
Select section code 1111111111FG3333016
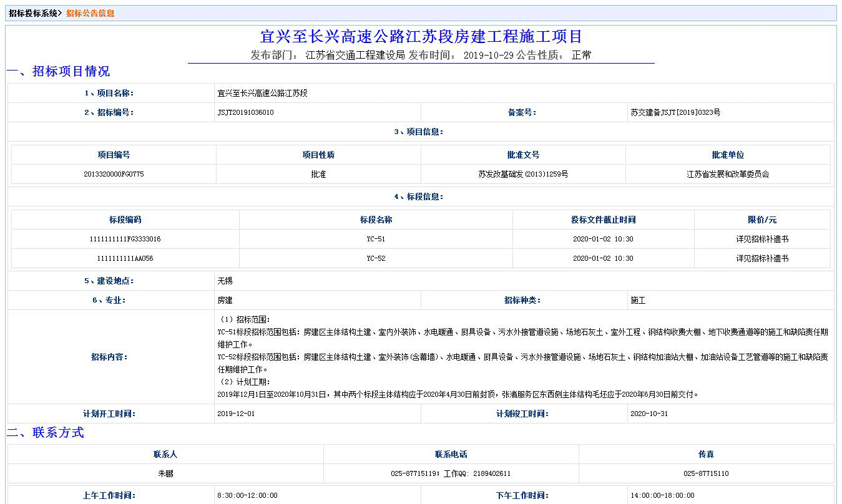coord(125,239)
